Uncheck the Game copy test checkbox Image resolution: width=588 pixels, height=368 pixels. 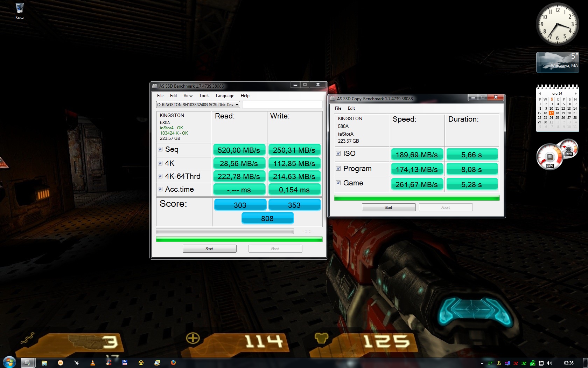coord(338,183)
